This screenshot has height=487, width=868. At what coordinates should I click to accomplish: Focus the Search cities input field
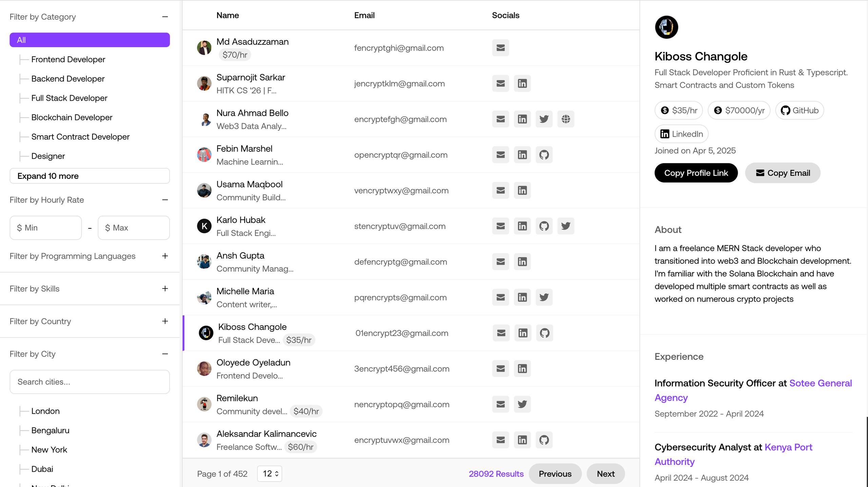click(90, 382)
